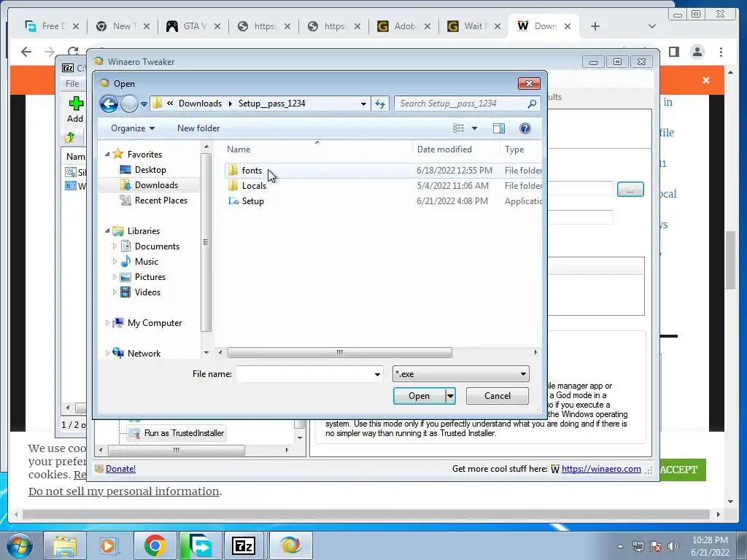Select the fonts folder

(x=252, y=171)
